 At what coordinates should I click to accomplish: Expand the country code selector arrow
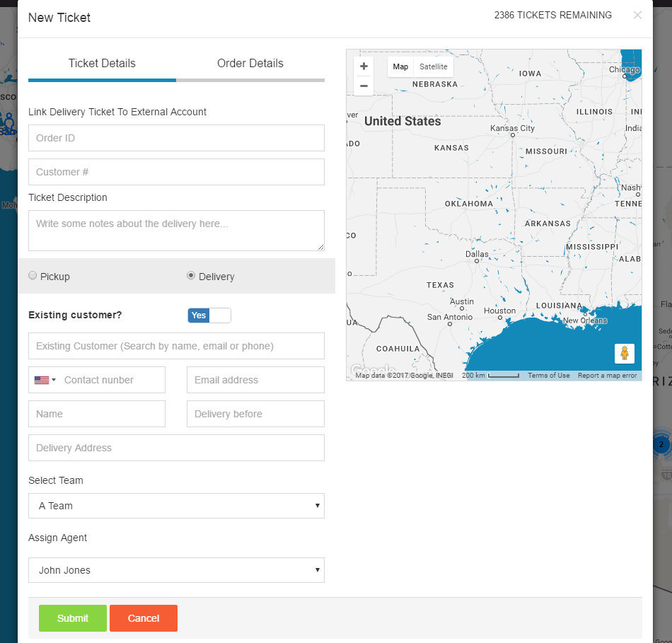point(53,380)
